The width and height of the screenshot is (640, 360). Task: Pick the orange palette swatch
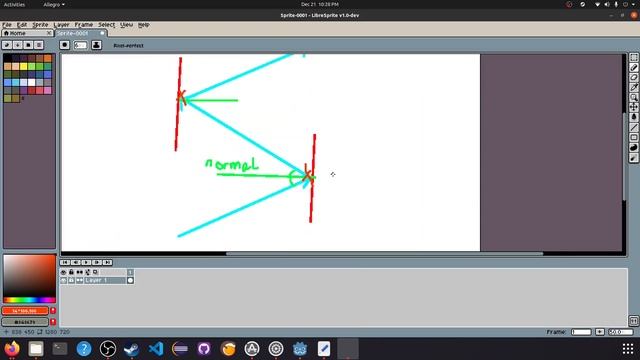click(x=47, y=58)
